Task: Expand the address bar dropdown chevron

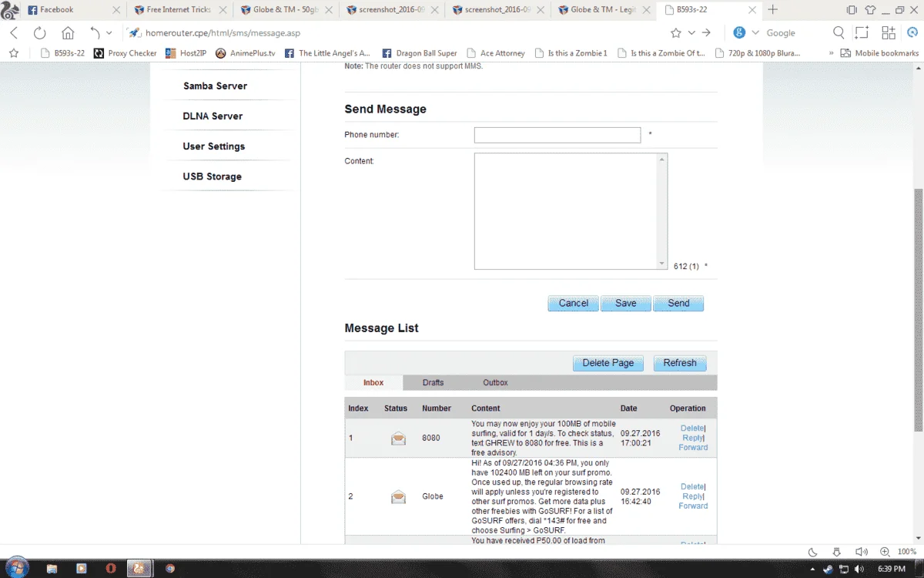Action: (691, 33)
